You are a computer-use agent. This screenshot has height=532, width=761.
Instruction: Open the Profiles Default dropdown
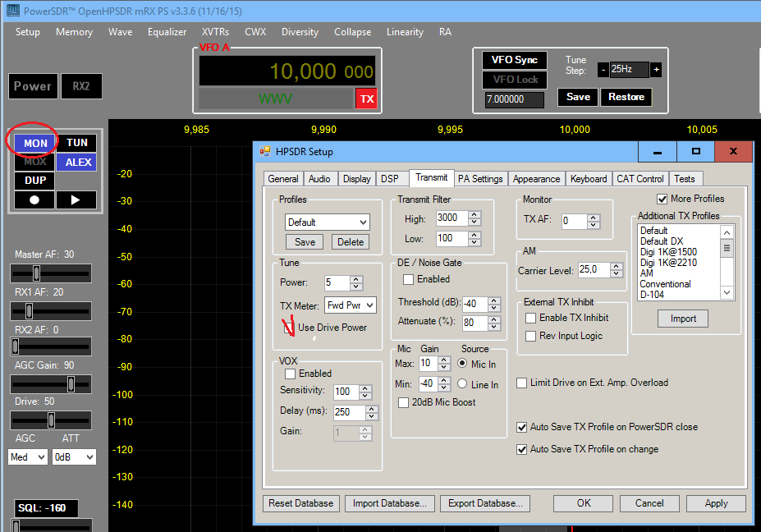327,222
